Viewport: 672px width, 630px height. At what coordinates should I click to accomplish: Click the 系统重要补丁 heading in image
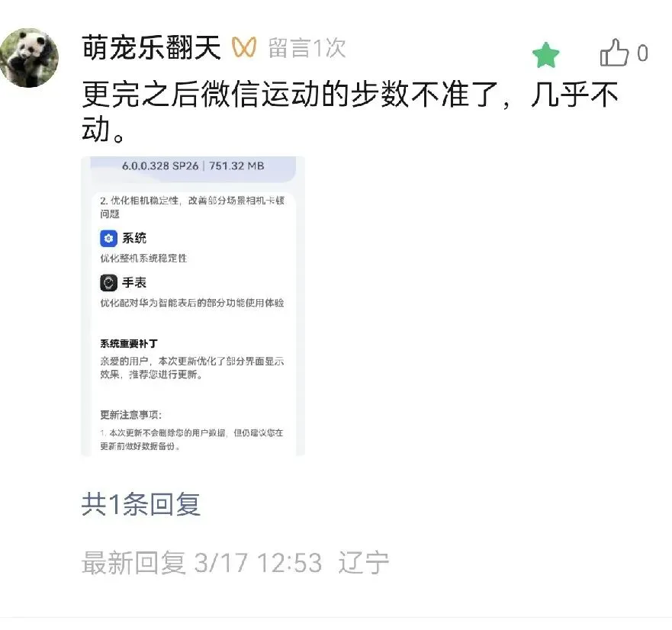(129, 344)
